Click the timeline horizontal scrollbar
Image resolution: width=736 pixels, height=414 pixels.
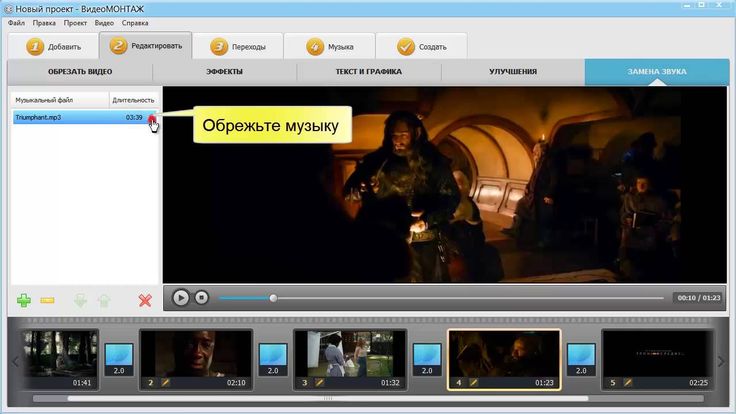point(328,399)
